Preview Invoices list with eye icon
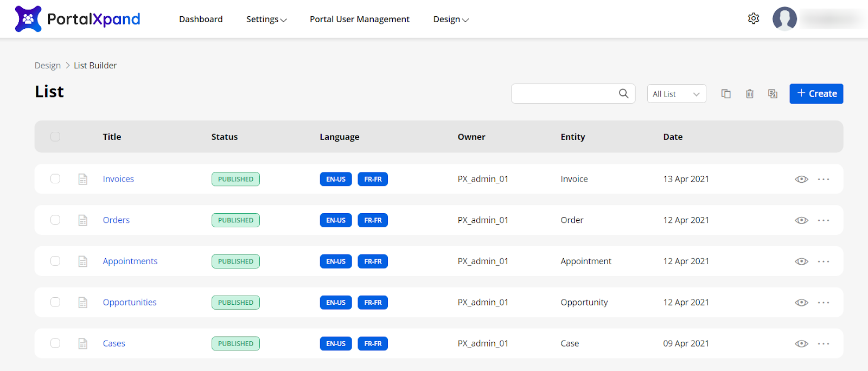 click(x=801, y=180)
